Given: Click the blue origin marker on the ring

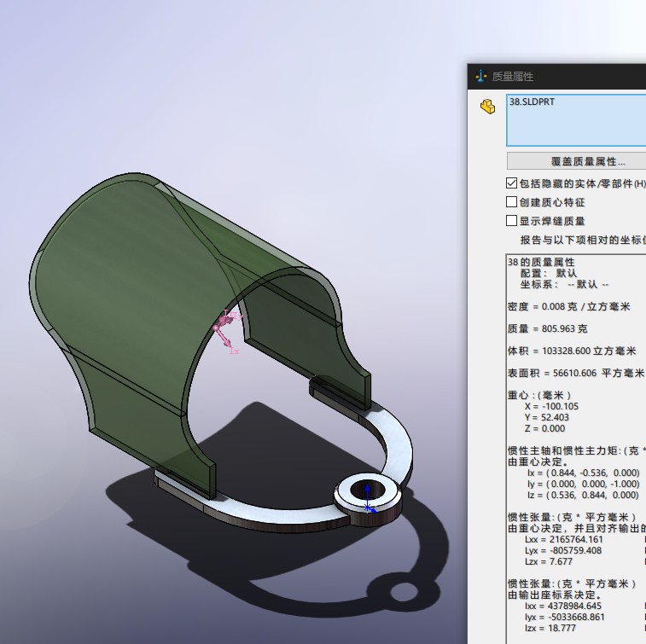Looking at the screenshot, I should point(367,497).
